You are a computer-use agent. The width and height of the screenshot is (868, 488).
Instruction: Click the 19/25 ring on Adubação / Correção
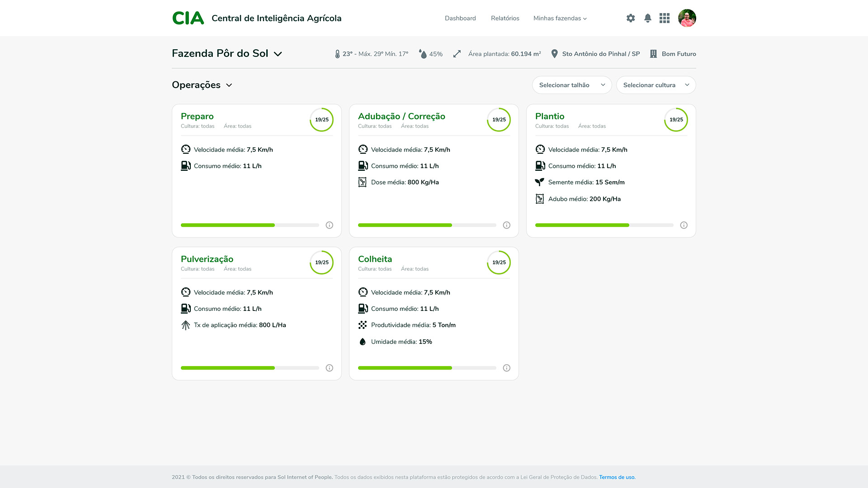[x=499, y=120]
